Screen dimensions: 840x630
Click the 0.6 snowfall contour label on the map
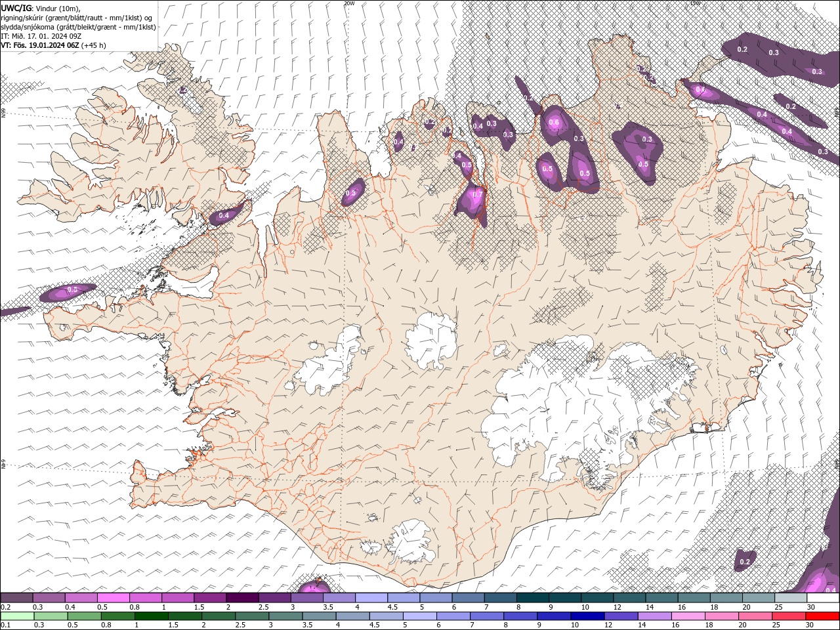click(554, 123)
